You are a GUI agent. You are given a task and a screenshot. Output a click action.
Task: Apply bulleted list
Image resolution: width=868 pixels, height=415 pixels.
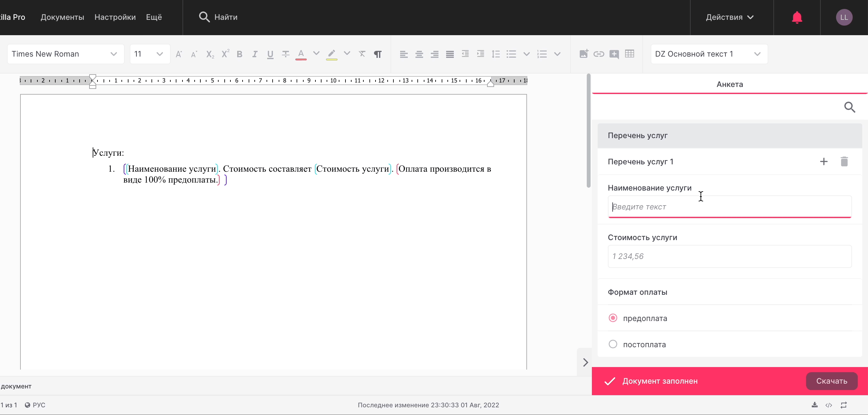511,54
